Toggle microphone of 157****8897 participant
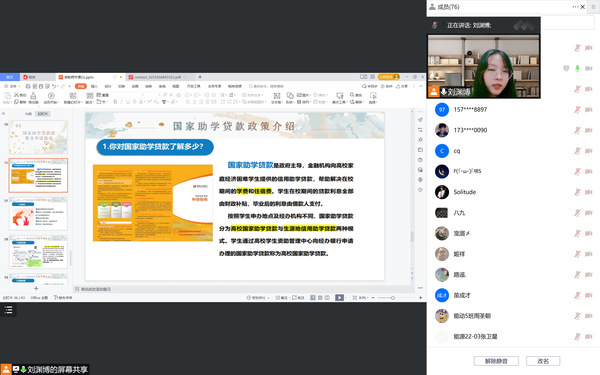This screenshot has width=600, height=375. (x=577, y=109)
